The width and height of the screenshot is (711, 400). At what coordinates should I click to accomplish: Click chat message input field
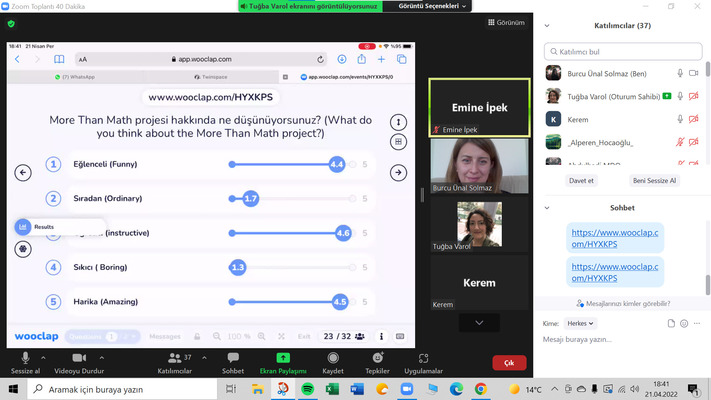(x=622, y=339)
